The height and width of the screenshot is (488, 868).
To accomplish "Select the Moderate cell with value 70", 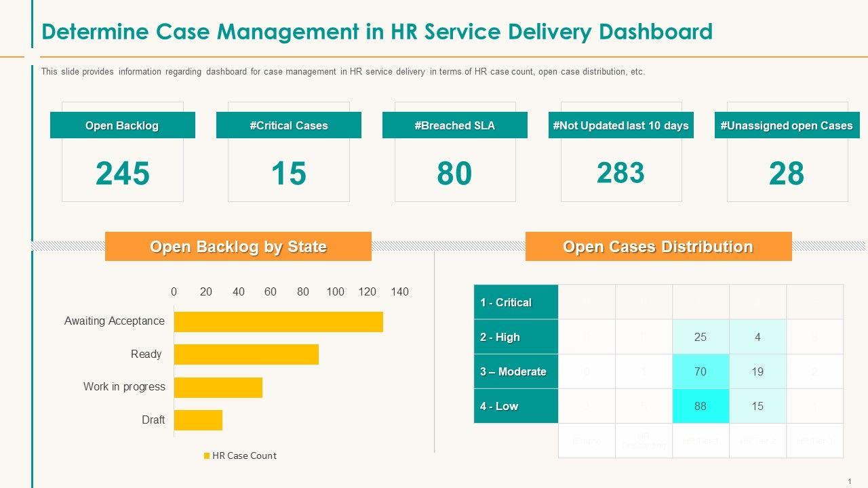I will click(x=701, y=371).
